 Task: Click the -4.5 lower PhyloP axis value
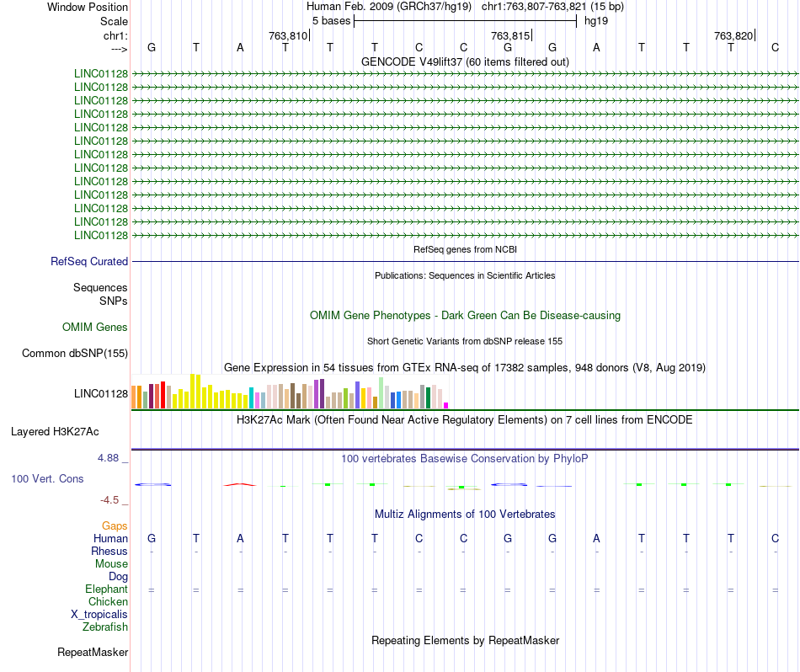click(109, 500)
